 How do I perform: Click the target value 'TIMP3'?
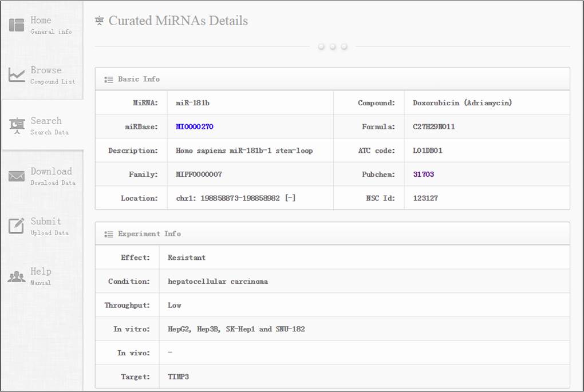pyautogui.click(x=178, y=377)
